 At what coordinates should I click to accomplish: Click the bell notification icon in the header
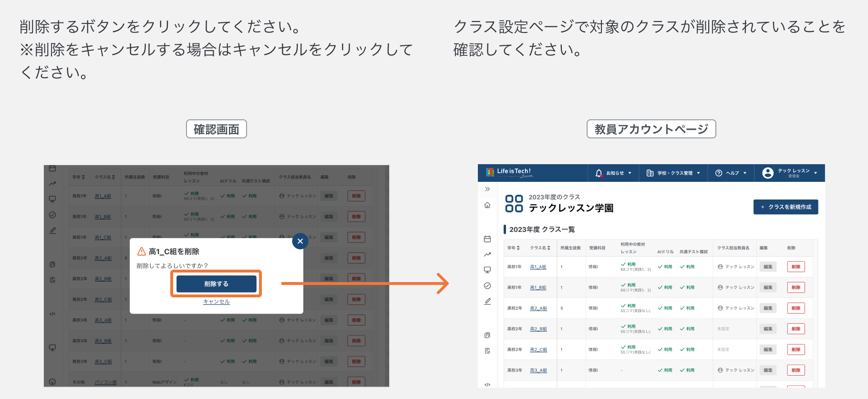click(599, 173)
